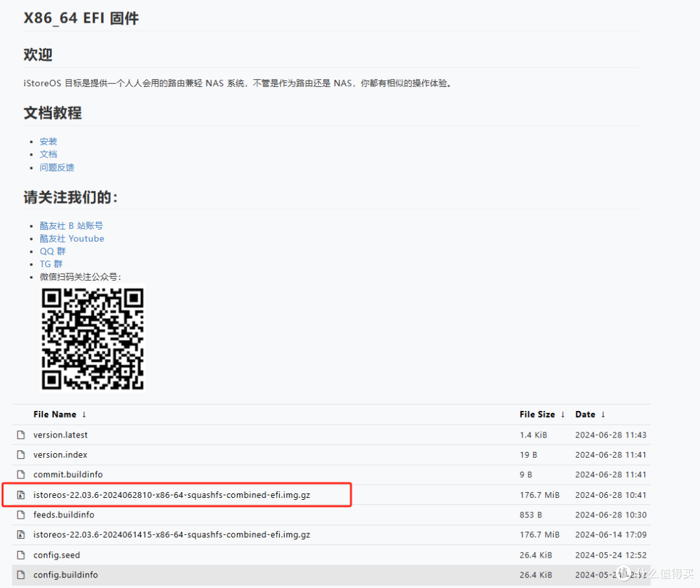Screen dimensions: 700x588
Task: Sort list by Date arrow
Action: 603,414
